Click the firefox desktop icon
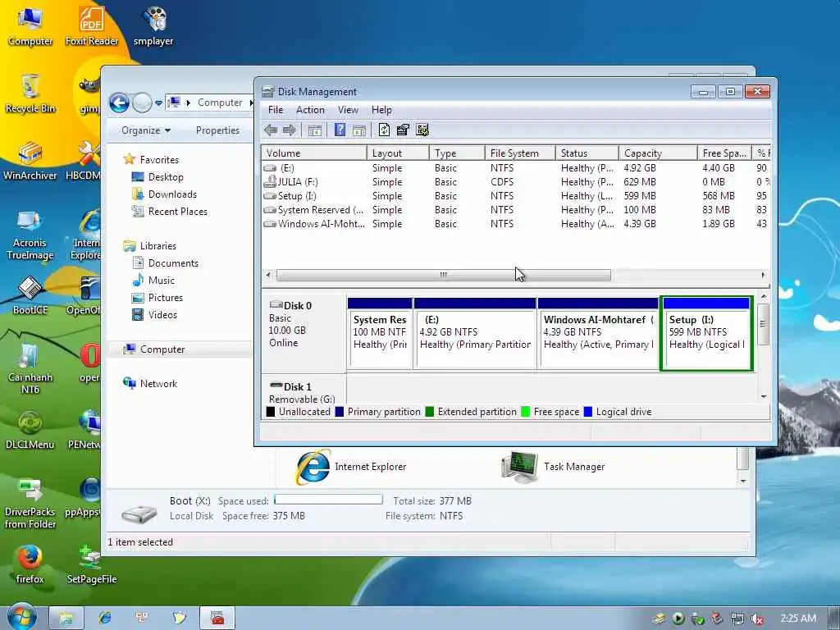The image size is (840, 630). [x=30, y=564]
